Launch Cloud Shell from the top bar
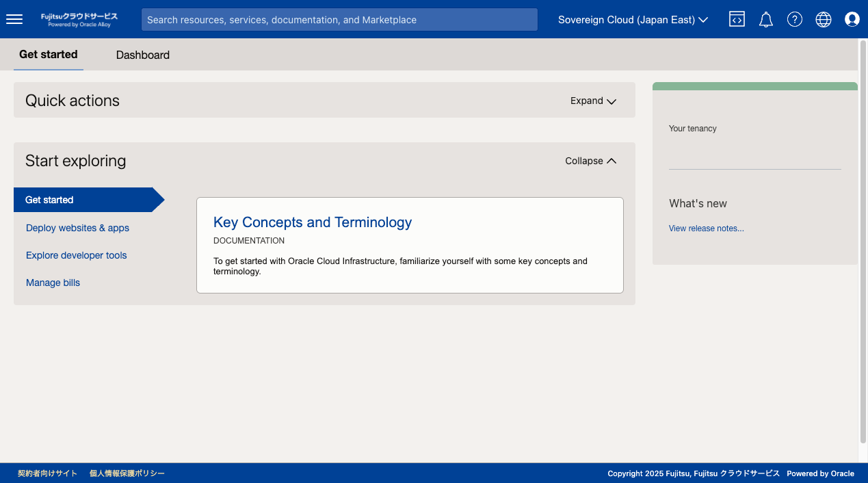868x483 pixels. point(737,19)
